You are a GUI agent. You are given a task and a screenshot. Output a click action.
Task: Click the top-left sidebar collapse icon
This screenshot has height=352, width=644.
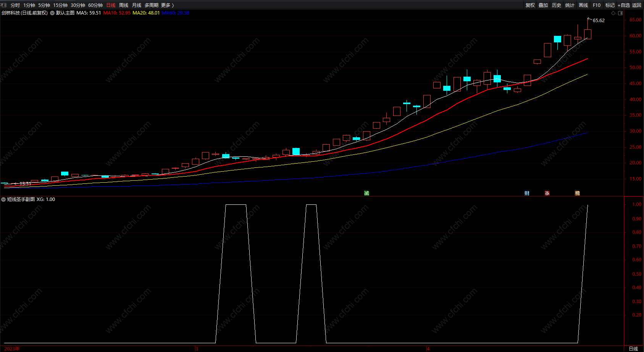(4, 5)
